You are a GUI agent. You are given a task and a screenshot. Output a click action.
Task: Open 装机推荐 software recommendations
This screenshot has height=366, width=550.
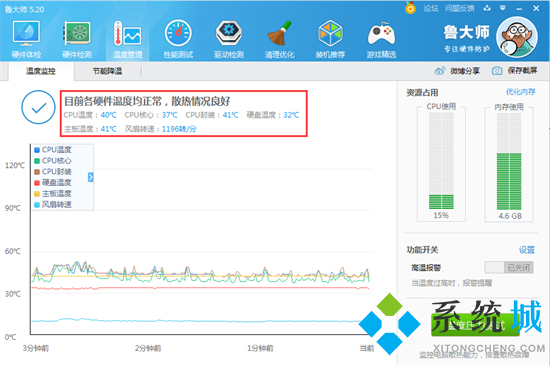click(330, 39)
